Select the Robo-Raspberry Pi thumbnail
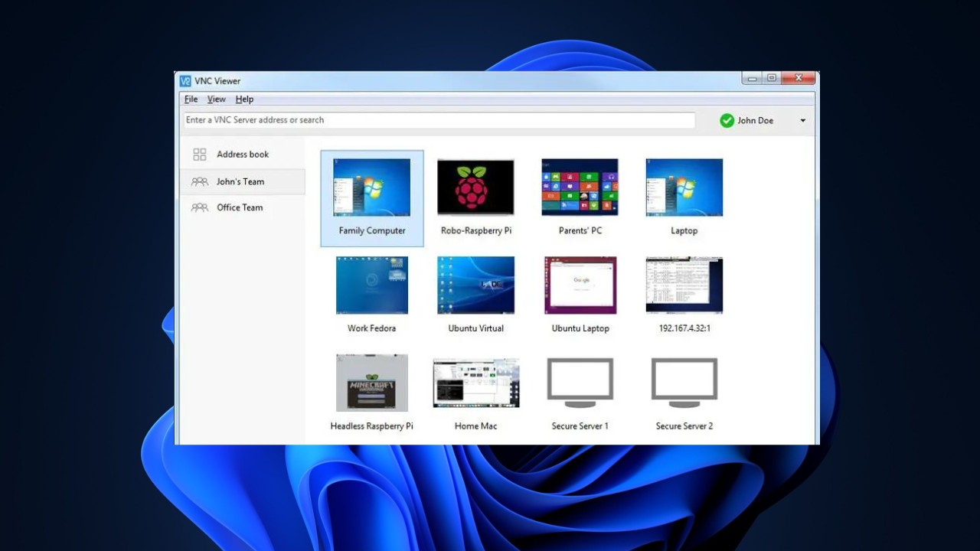980x551 pixels. tap(475, 187)
